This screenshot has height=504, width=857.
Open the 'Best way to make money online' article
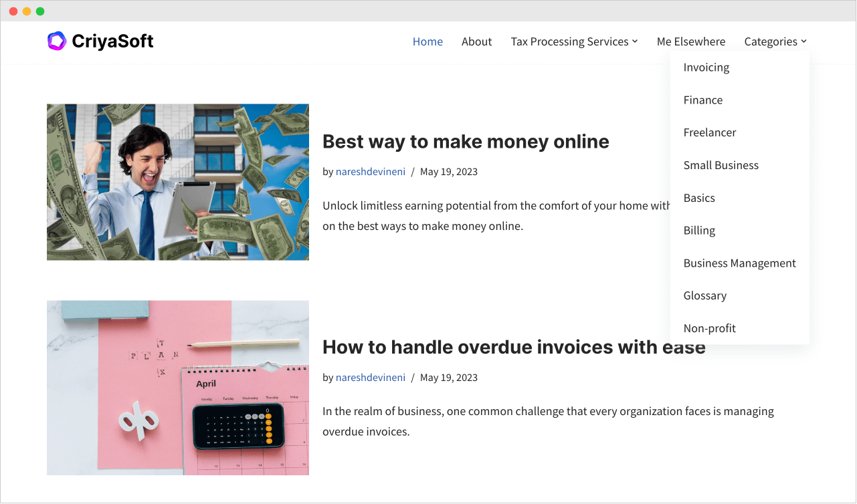point(466,142)
